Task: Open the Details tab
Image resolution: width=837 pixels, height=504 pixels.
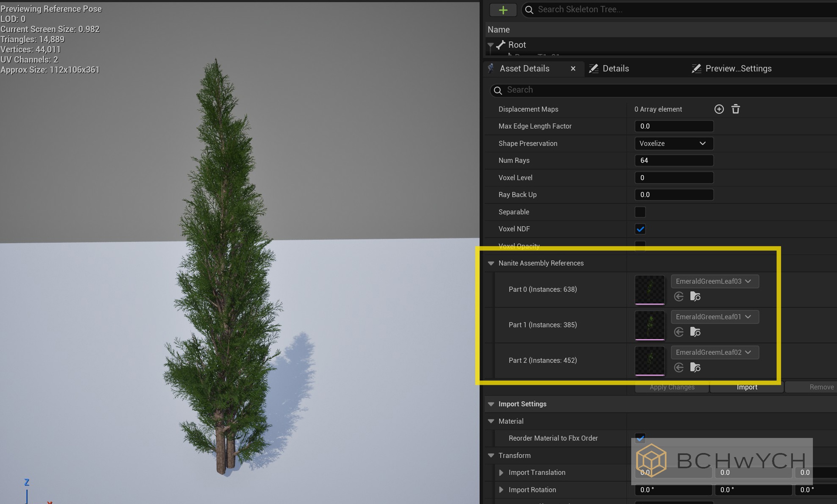Action: coord(616,69)
